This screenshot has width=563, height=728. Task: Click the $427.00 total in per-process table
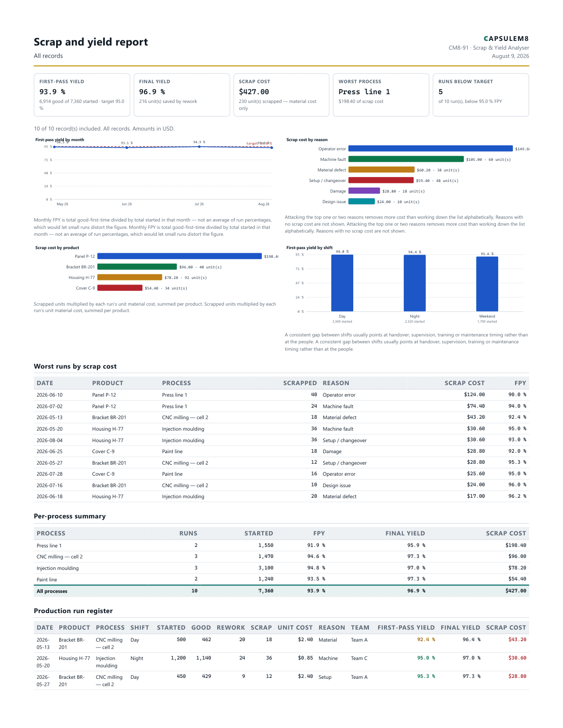point(516,591)
